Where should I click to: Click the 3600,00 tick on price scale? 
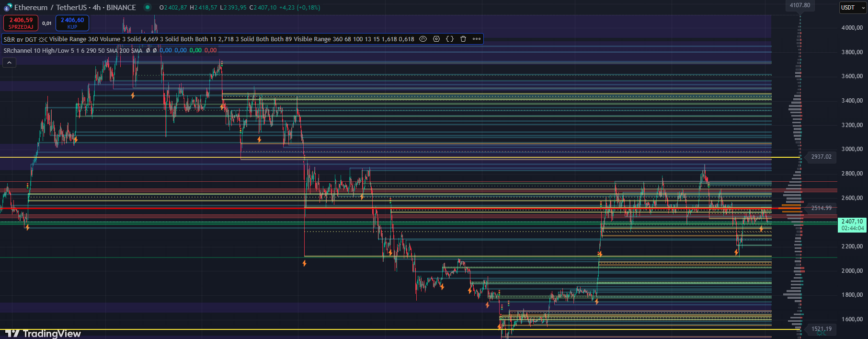click(852, 76)
